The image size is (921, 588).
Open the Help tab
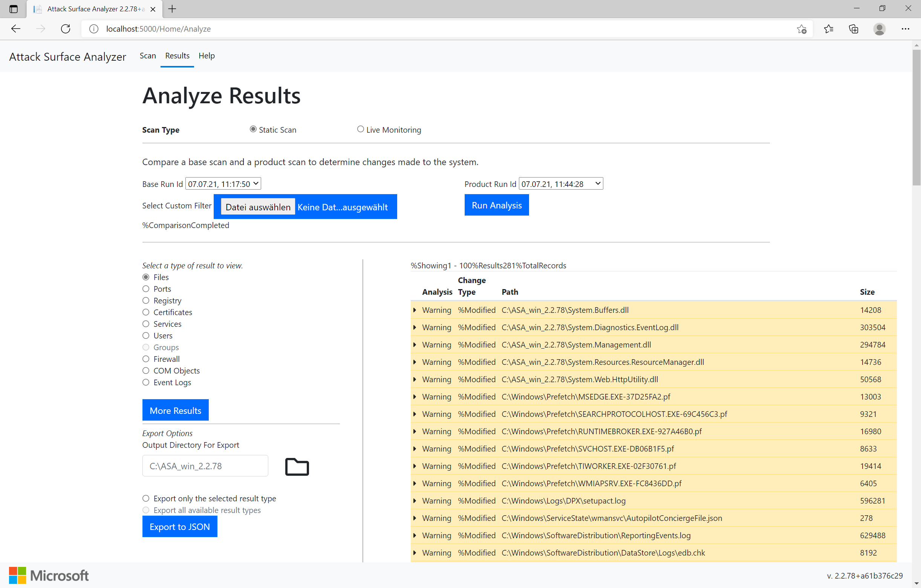click(207, 56)
